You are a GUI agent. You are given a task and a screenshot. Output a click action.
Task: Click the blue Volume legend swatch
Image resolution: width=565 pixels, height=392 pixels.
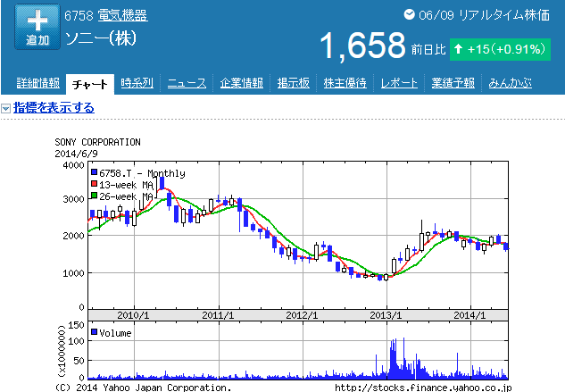(x=95, y=332)
